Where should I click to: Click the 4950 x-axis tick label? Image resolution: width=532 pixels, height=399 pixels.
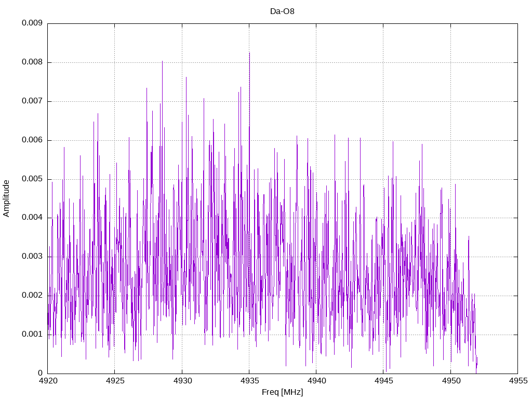451,381
